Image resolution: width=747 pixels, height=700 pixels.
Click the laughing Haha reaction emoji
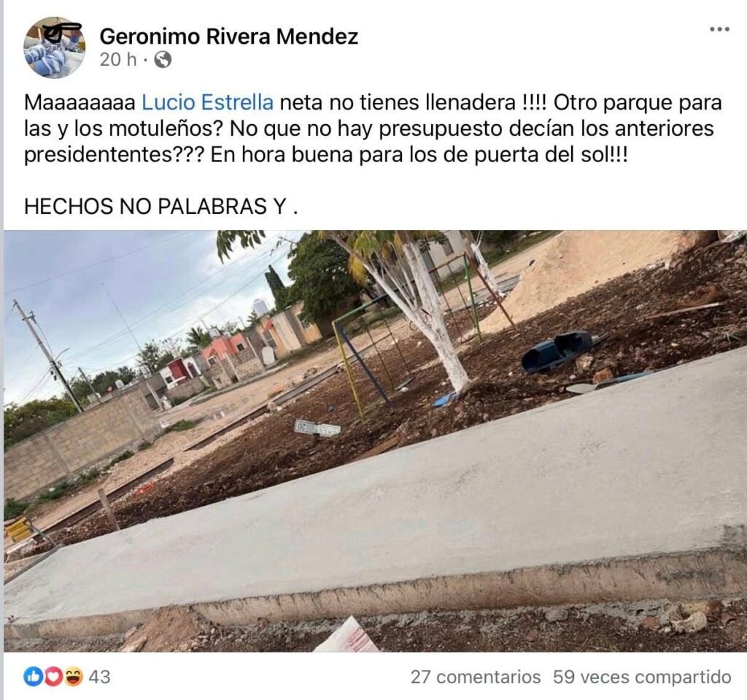(73, 677)
